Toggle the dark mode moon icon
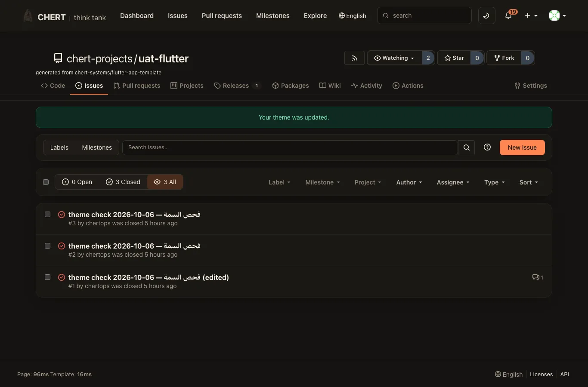The height and width of the screenshot is (387, 588). (486, 15)
